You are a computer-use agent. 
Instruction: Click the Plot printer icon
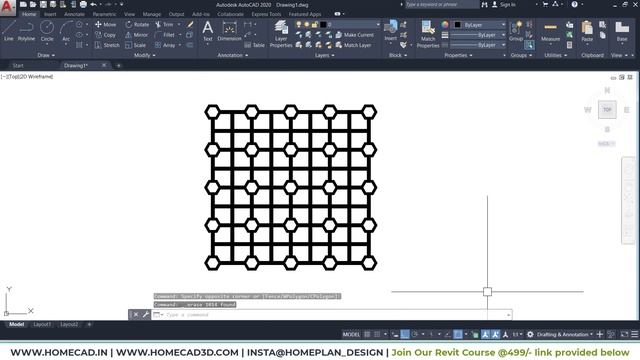[x=83, y=4]
